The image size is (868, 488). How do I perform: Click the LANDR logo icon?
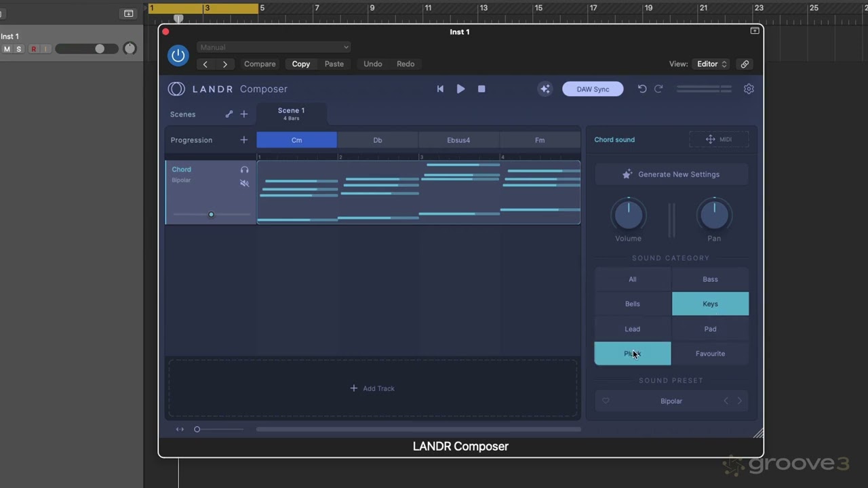[176, 89]
